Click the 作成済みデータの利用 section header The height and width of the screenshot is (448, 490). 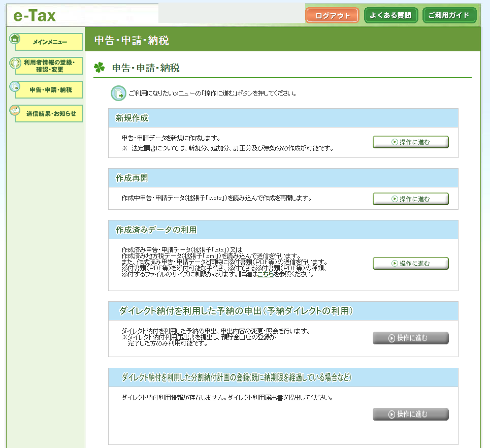(x=283, y=230)
